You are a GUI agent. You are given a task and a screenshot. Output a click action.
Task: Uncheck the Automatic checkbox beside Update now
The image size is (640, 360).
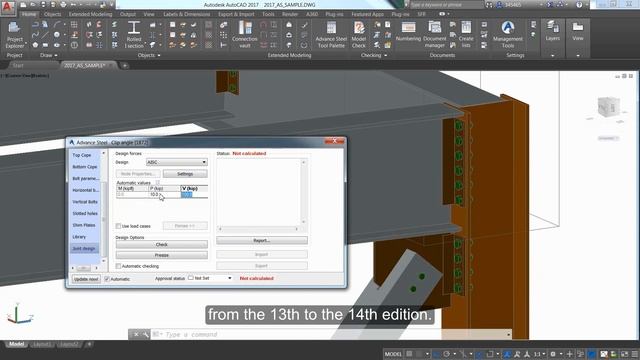[x=107, y=279]
